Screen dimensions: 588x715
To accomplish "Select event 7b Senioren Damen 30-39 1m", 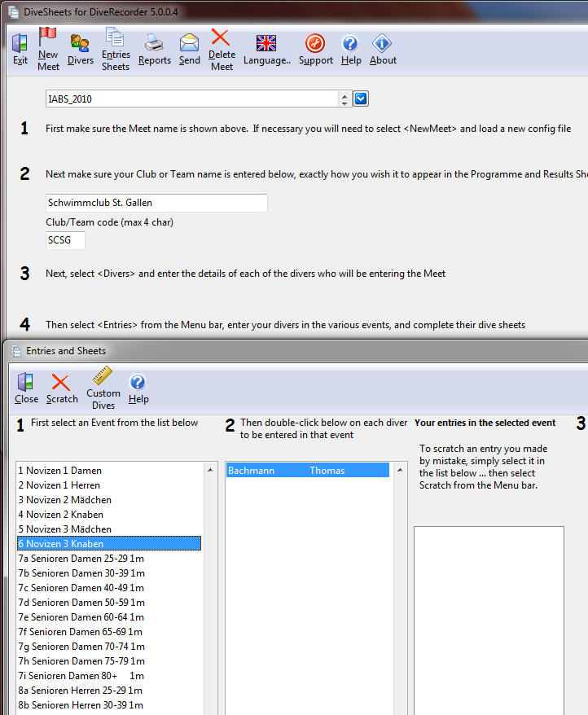I will pyautogui.click(x=109, y=572).
